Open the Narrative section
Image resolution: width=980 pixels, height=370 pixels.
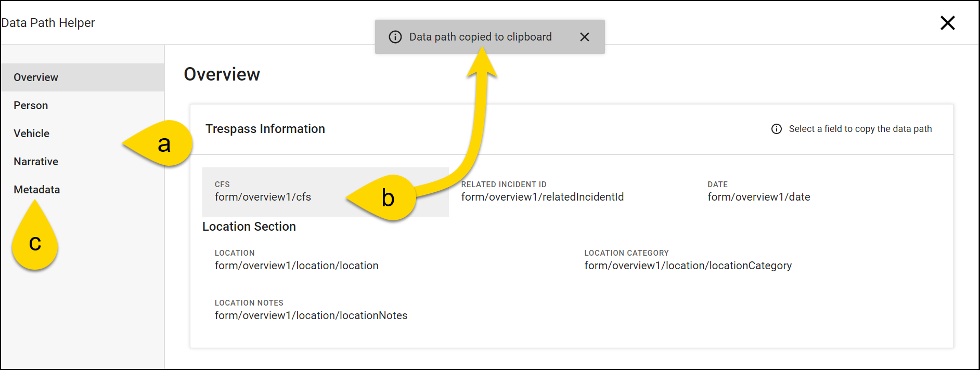[x=35, y=161]
